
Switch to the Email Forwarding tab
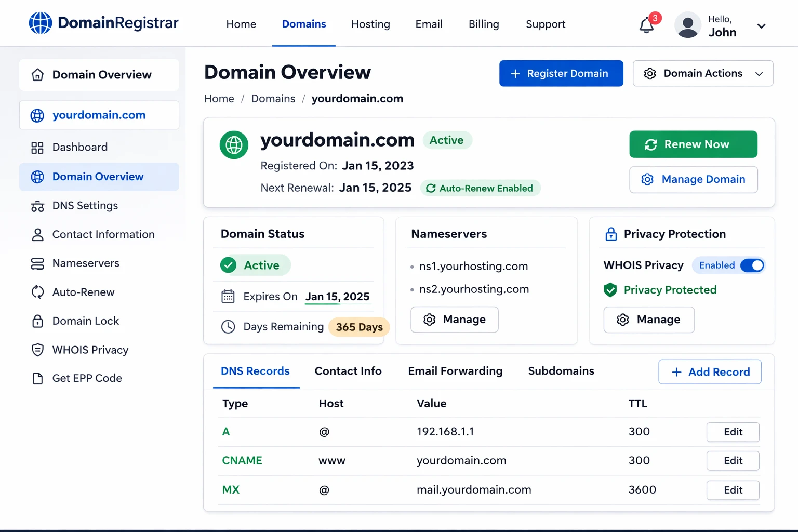pos(455,371)
